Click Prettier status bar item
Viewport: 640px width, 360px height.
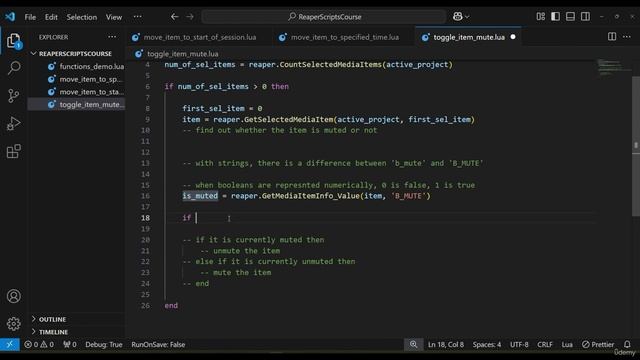[598, 344]
